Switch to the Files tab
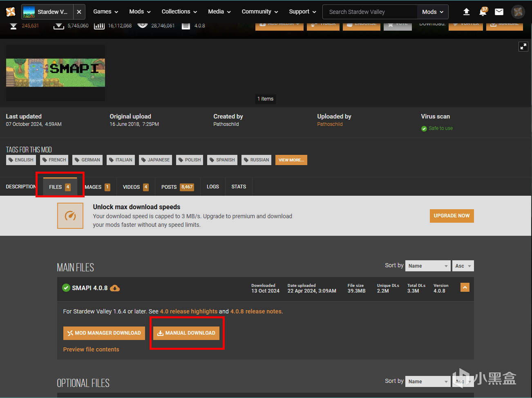532x398 pixels. pos(60,187)
